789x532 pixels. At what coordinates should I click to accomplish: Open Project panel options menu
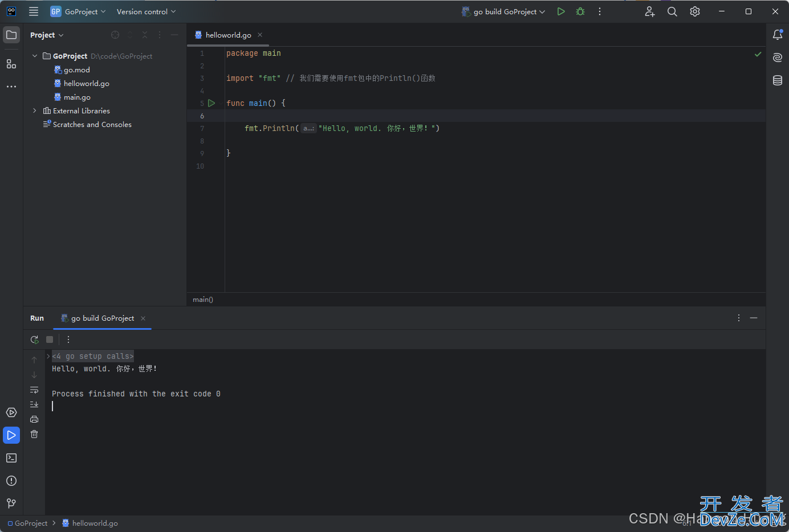[x=160, y=35]
